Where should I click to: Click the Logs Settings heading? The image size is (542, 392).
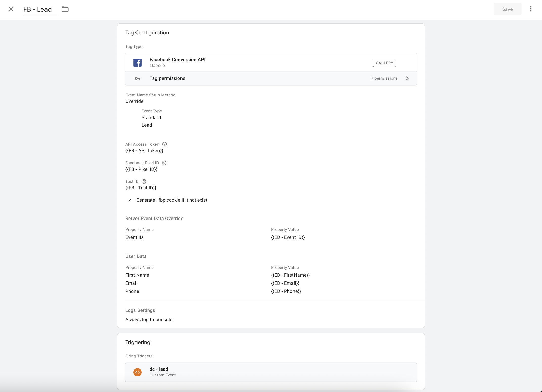coord(140,310)
